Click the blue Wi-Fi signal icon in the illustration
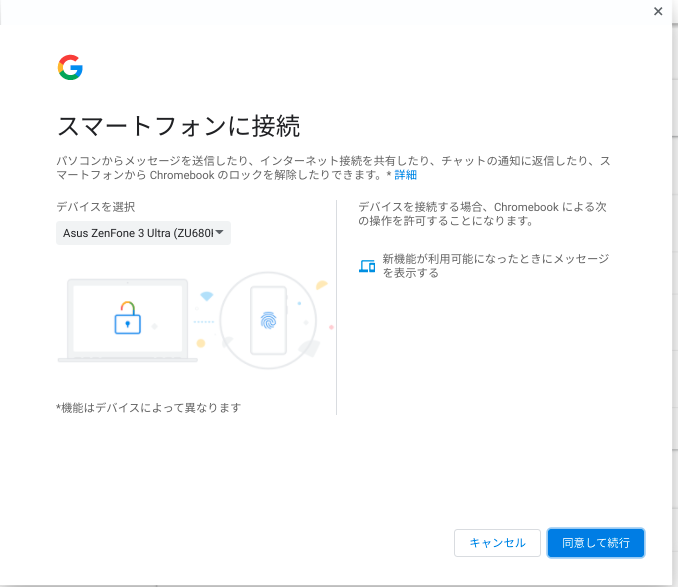This screenshot has width=678, height=587. [x=207, y=296]
